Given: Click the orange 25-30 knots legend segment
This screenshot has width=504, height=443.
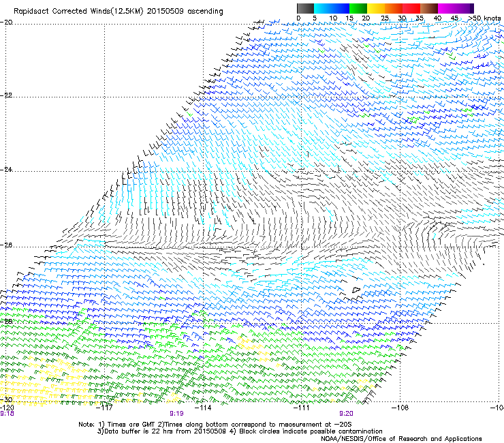Looking at the screenshot, I should (x=394, y=8).
